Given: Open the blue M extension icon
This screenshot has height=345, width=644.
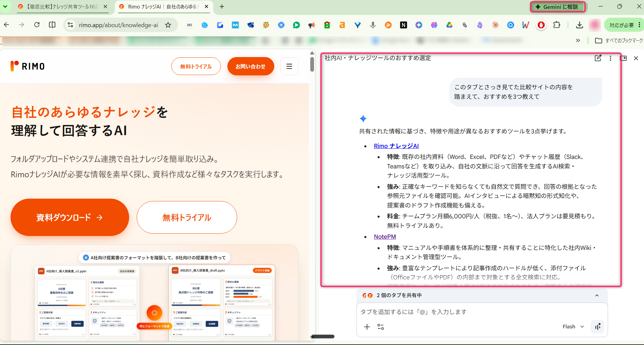Looking at the screenshot, I should coord(235,25).
